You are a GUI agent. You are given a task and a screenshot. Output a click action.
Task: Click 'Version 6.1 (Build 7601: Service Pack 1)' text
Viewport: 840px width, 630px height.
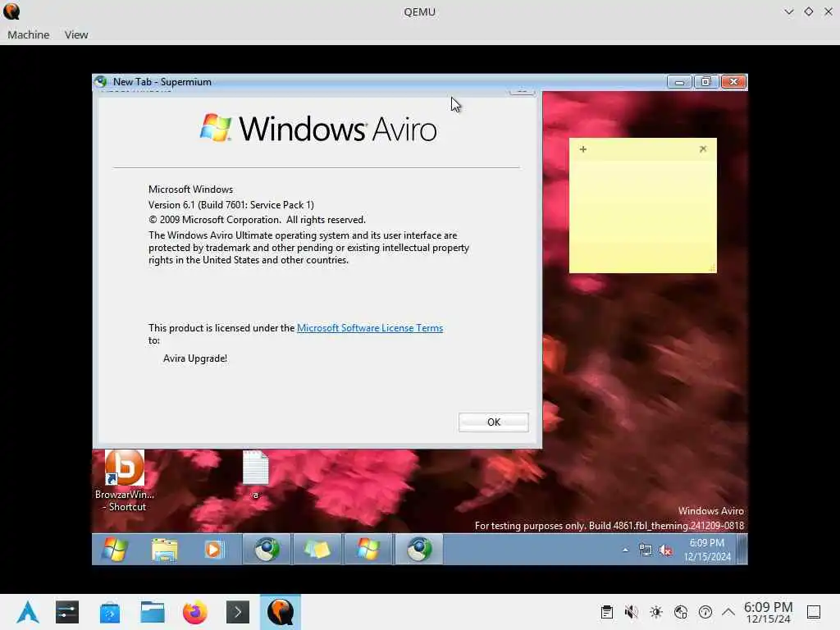point(231,204)
